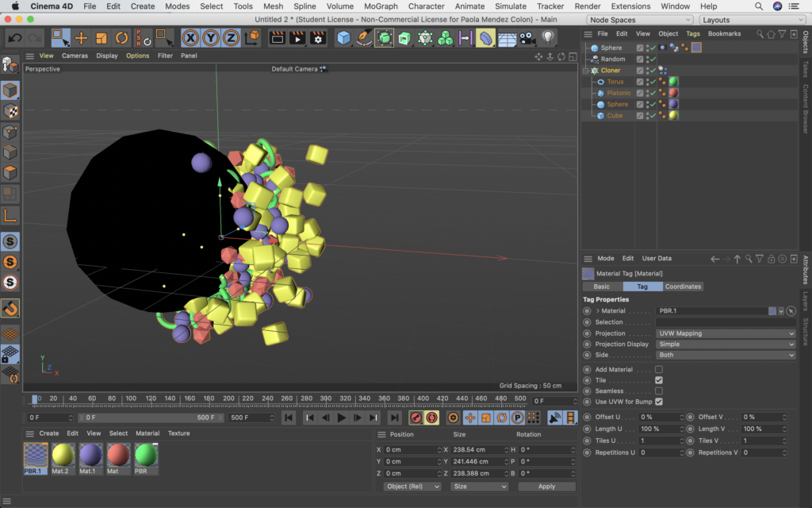Click the Spline Pen tool icon

pyautogui.click(x=364, y=37)
